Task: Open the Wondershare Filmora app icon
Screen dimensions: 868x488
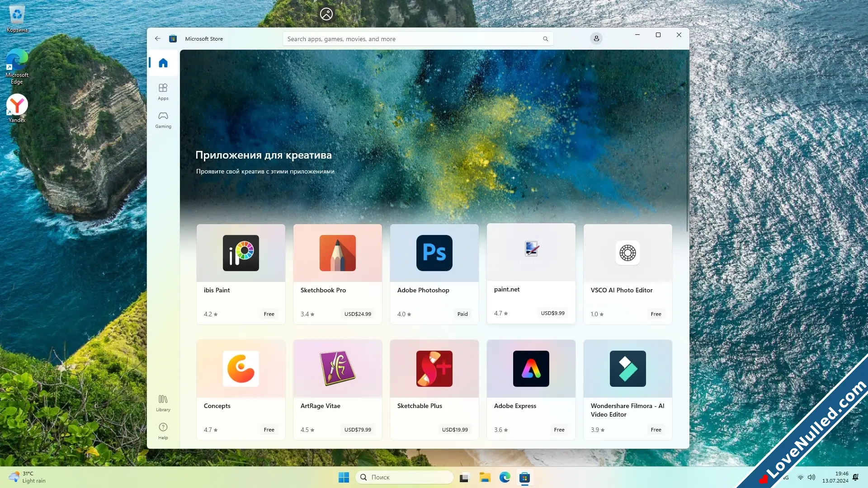Action: click(628, 369)
